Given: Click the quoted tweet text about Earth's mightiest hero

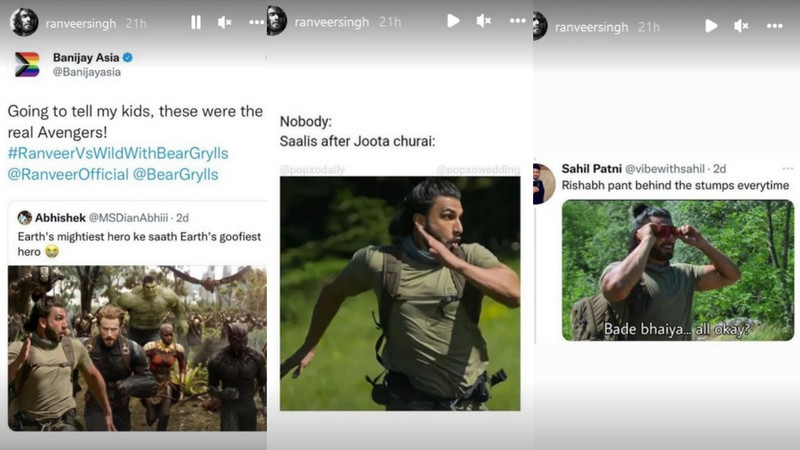Looking at the screenshot, I should (139, 244).
